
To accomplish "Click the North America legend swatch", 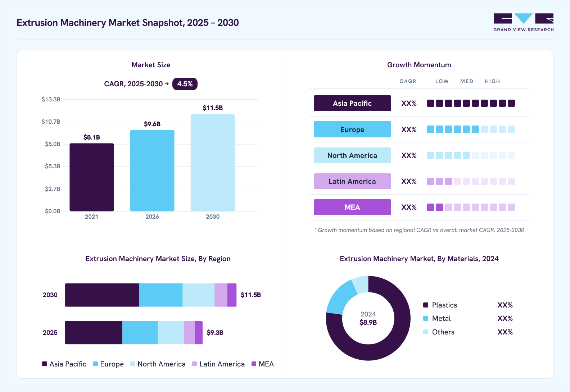I will (x=133, y=364).
